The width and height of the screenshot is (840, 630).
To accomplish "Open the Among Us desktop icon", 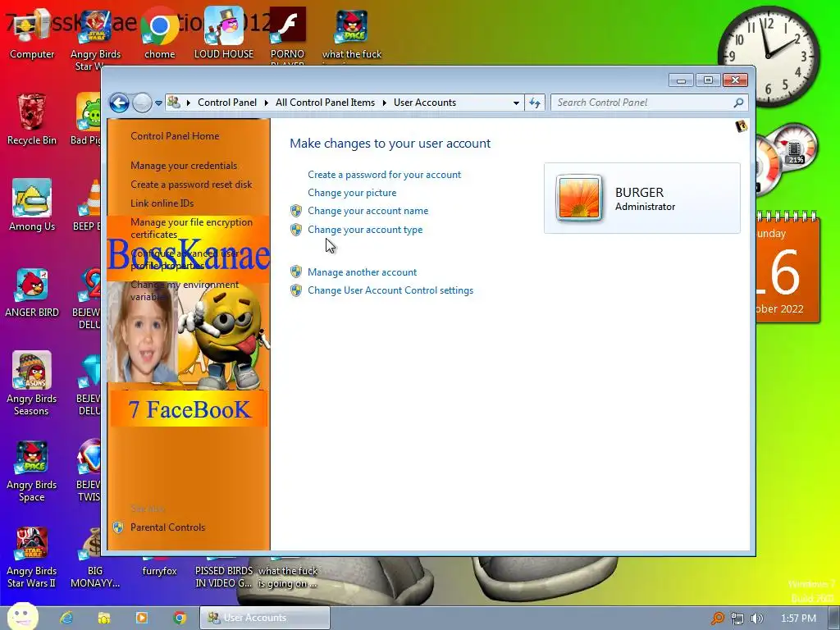I will 32,205.
